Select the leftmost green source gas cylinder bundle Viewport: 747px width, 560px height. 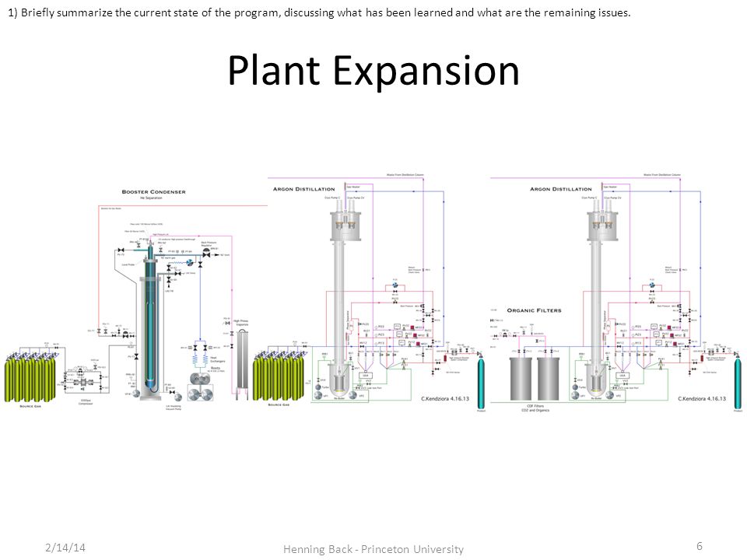click(x=30, y=377)
